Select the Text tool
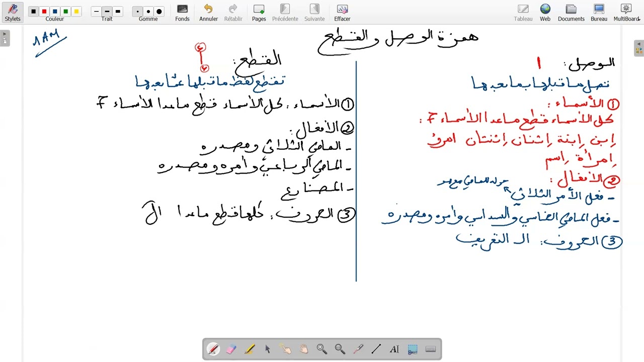 click(x=394, y=349)
